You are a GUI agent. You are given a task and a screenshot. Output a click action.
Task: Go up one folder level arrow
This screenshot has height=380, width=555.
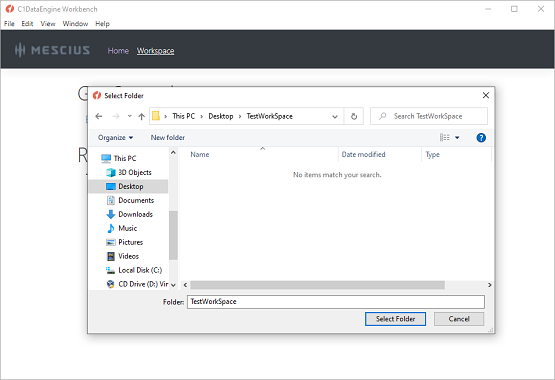pos(142,116)
